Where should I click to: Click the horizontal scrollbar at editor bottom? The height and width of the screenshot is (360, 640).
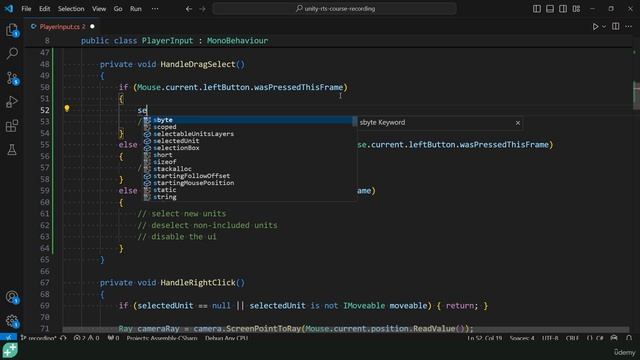tap(345, 329)
